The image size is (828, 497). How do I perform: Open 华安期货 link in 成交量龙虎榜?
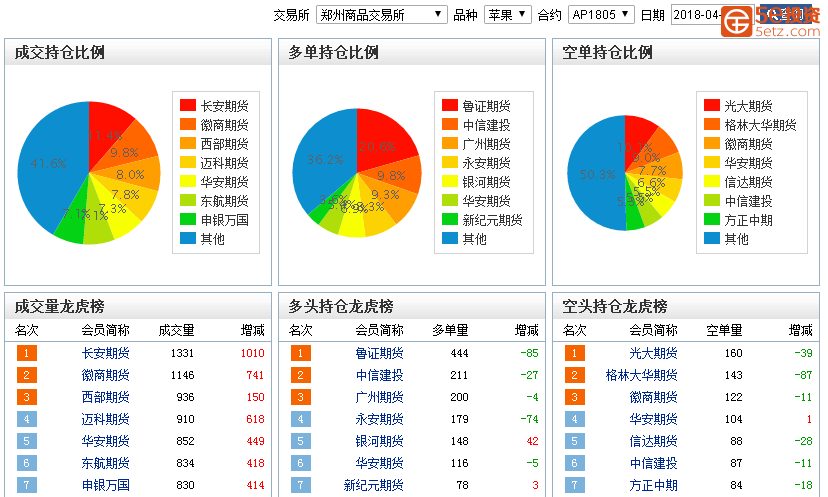point(105,441)
